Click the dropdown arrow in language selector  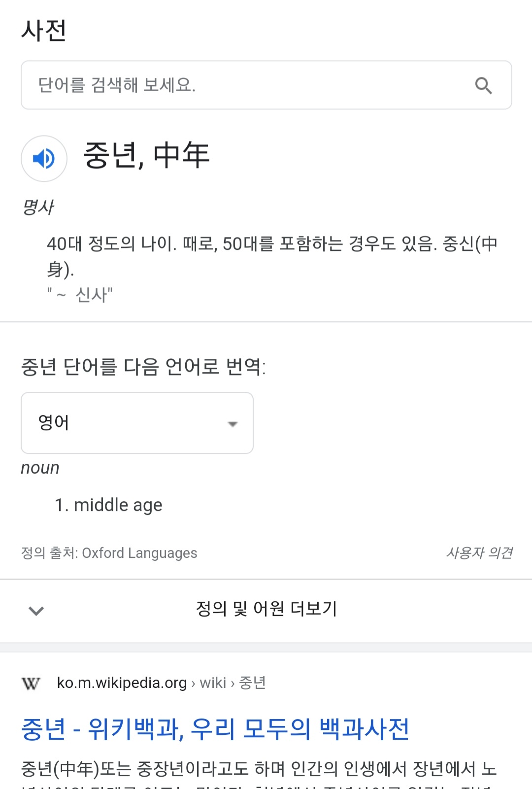(233, 424)
